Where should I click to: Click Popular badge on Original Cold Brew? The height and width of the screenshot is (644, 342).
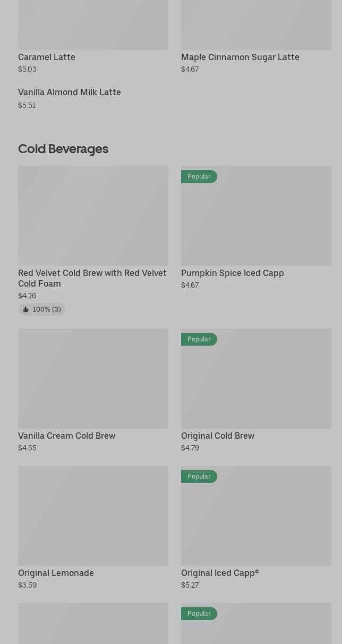tap(199, 339)
